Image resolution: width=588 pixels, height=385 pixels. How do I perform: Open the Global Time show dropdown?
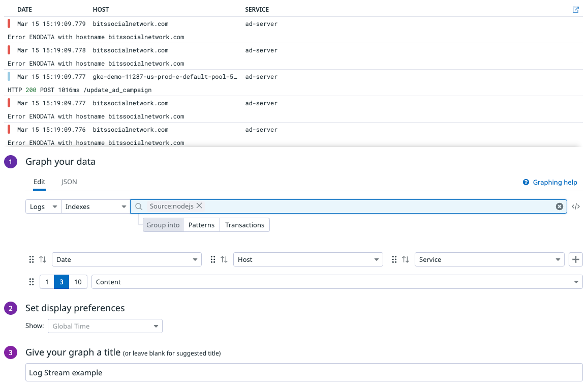pyautogui.click(x=105, y=326)
